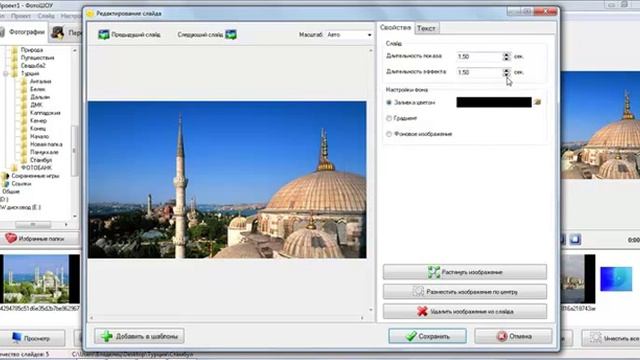The height and width of the screenshot is (360, 640).
Task: Click the red X delete-image icon
Action: 422,311
